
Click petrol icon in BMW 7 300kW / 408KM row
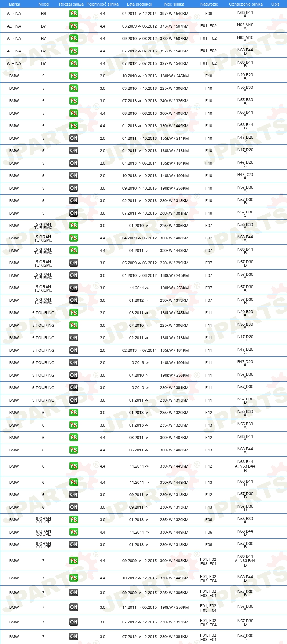pos(73,561)
